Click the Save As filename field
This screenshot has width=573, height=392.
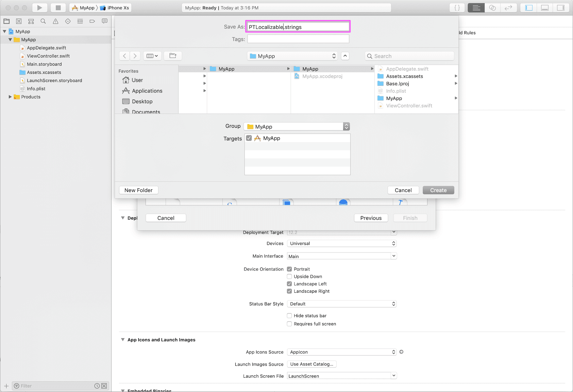pyautogui.click(x=298, y=27)
